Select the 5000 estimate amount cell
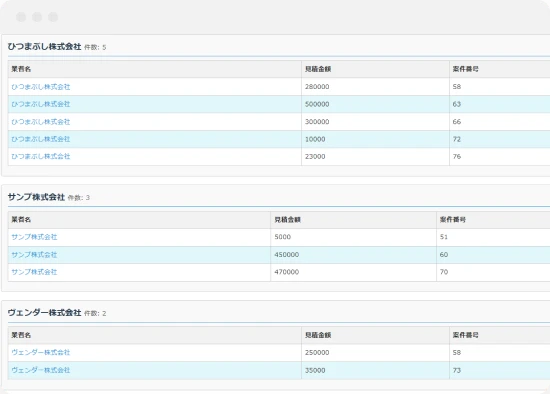This screenshot has height=394, width=550. [354, 237]
